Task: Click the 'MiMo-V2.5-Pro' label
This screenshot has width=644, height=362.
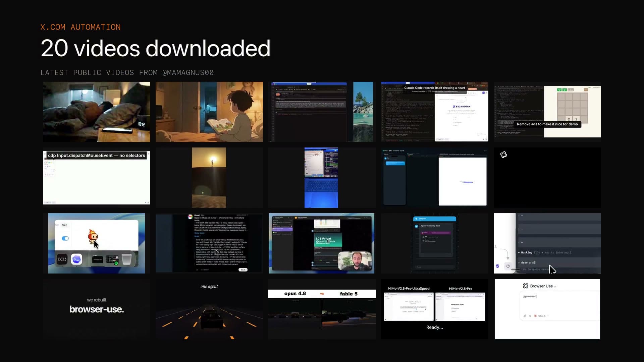Action: [x=461, y=289]
